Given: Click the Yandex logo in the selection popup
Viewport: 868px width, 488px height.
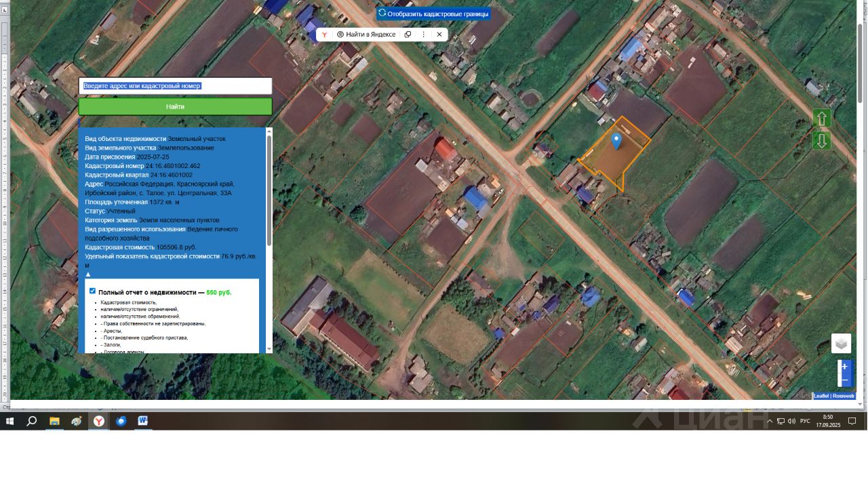Looking at the screenshot, I should click(325, 35).
